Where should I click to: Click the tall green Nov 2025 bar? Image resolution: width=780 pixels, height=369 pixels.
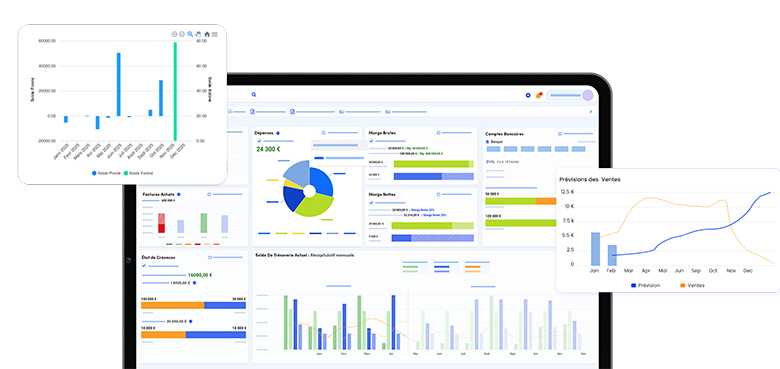(x=175, y=92)
